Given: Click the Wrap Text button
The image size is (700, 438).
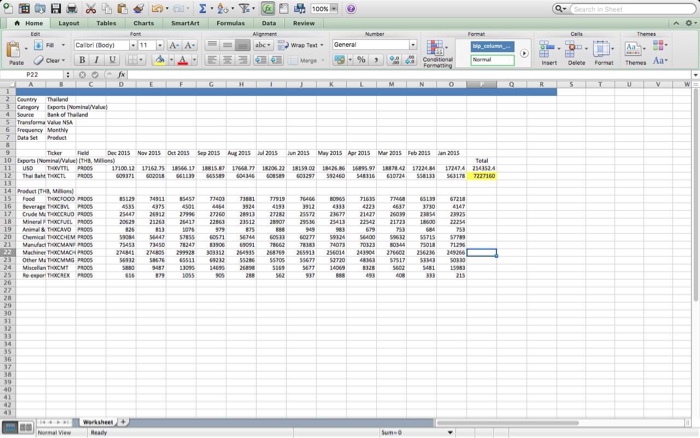Looking at the screenshot, I should pos(302,45).
